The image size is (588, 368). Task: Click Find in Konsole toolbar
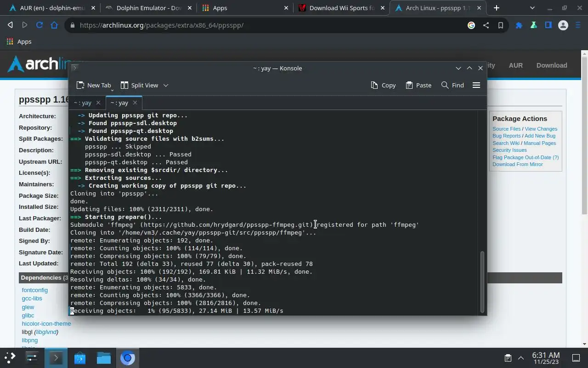452,85
